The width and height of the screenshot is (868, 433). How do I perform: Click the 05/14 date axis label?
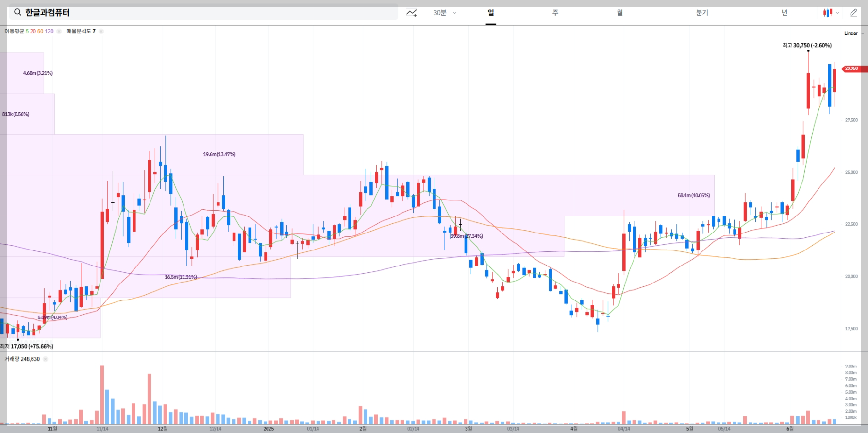click(x=724, y=429)
